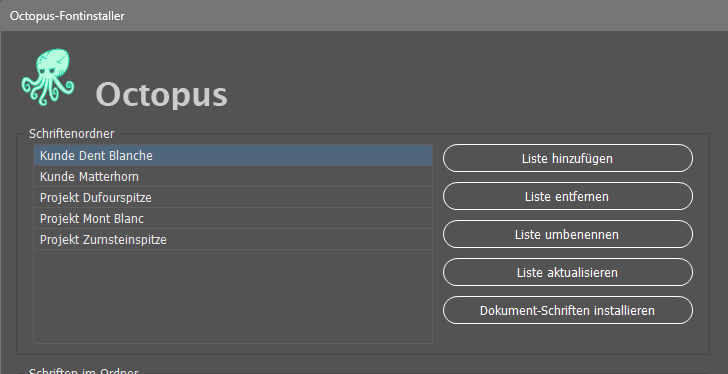The image size is (728, 374).
Task: Click the empty area of the folder listbox
Action: point(233,296)
